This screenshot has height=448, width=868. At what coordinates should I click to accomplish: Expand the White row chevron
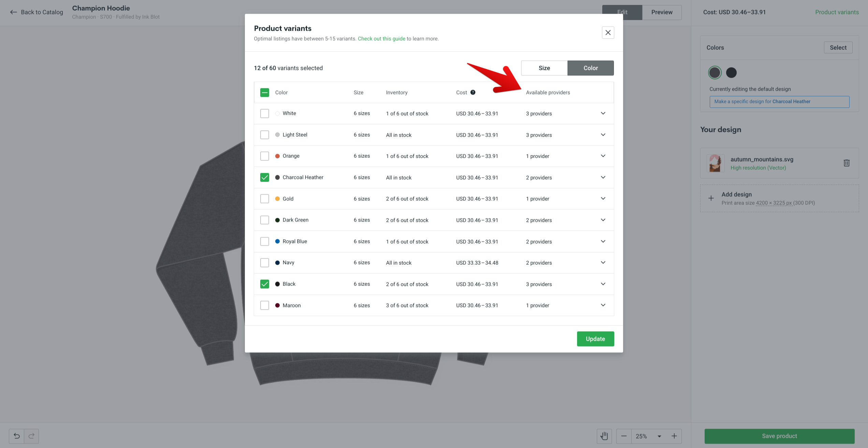point(603,113)
